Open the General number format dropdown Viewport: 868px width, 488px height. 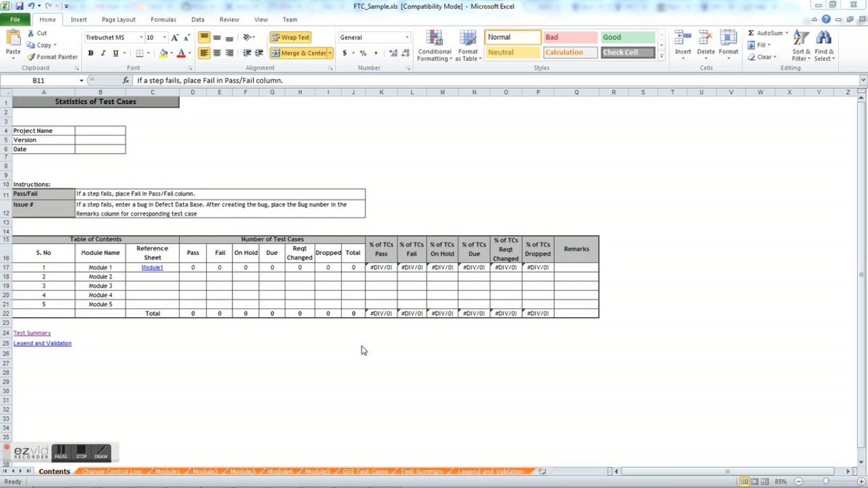click(x=407, y=37)
